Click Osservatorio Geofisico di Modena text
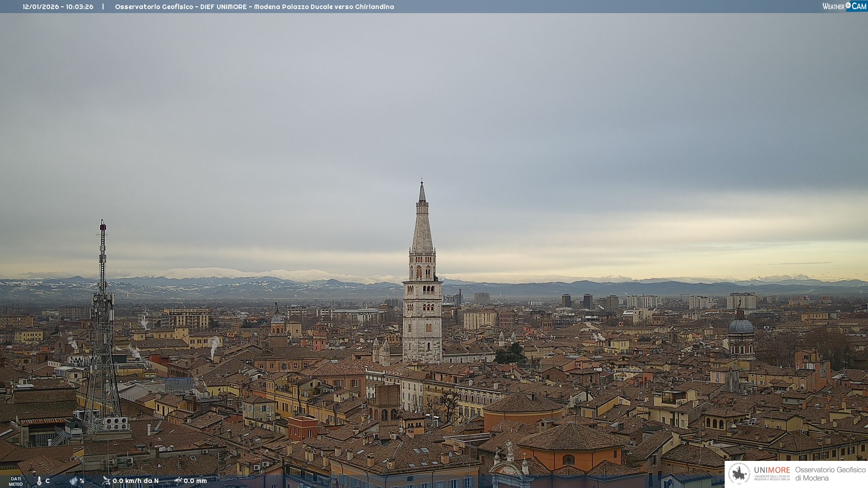Viewport: 868px width, 488px height. click(830, 474)
